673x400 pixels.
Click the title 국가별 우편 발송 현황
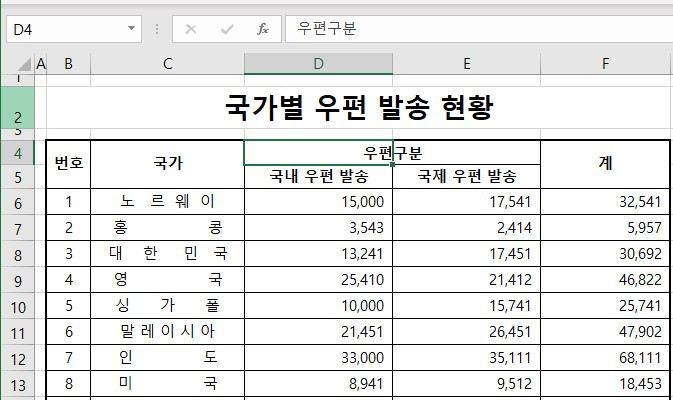359,107
